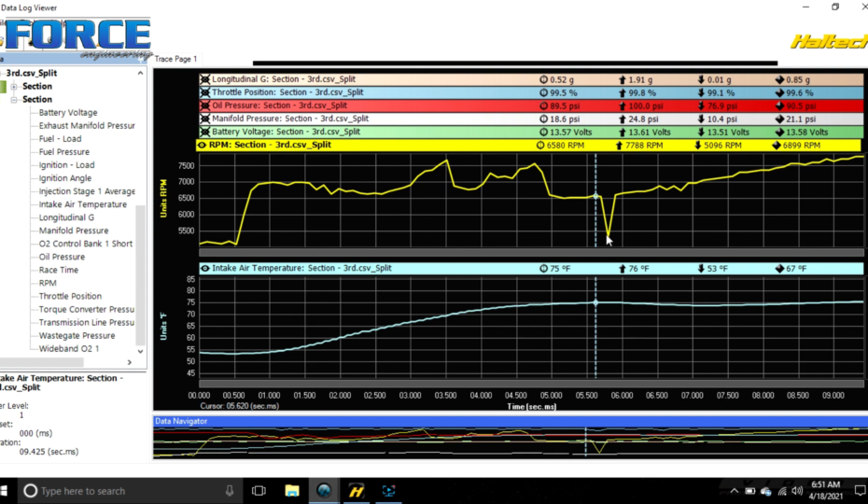Toggle visibility of Manifold Pressure trace
Viewport: 868px width, 504px height.
click(x=204, y=119)
